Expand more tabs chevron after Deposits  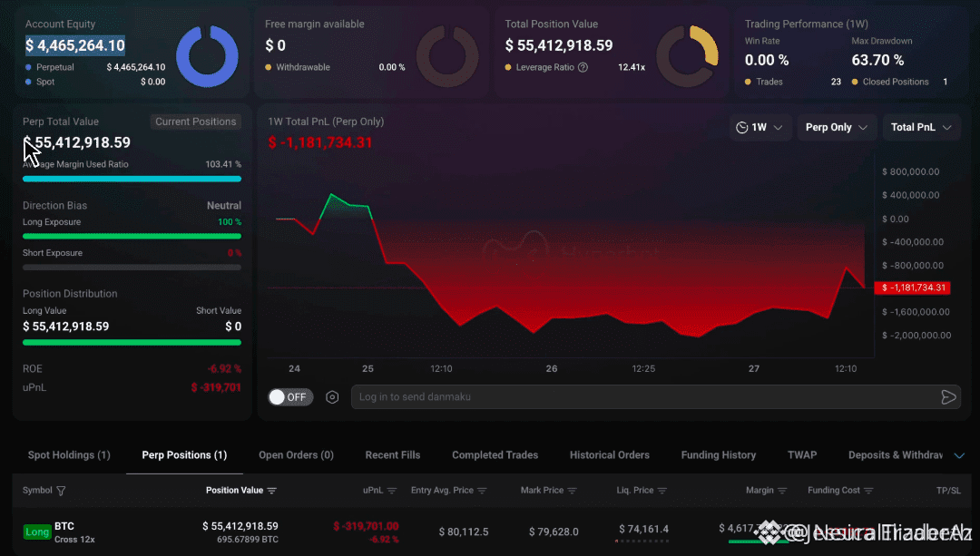coord(959,455)
